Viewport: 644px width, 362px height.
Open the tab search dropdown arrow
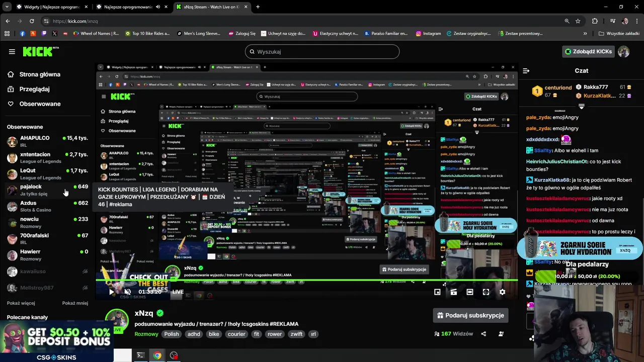(7, 7)
